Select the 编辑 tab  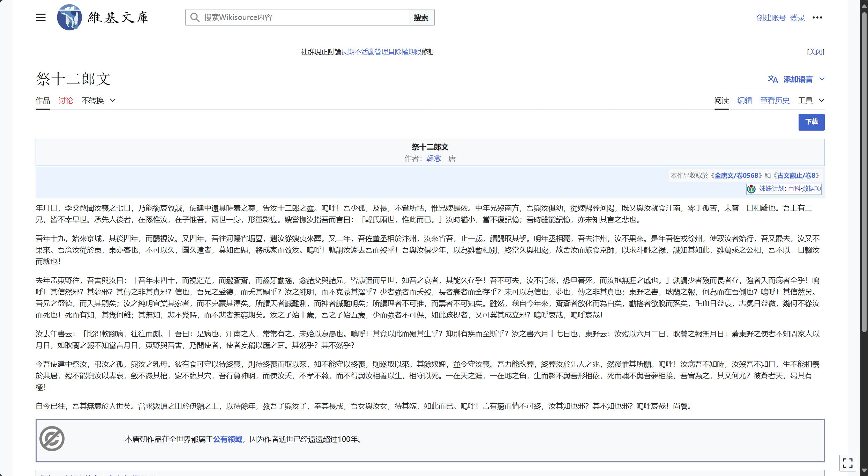[x=744, y=101]
